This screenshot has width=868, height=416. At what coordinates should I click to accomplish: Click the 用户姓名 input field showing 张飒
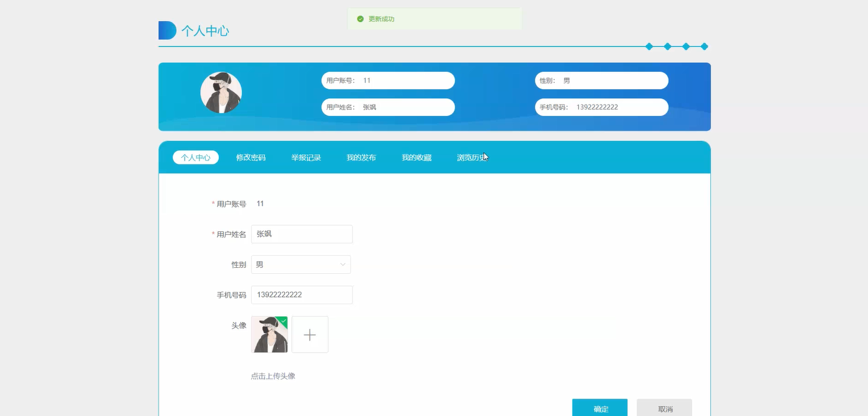(x=301, y=234)
